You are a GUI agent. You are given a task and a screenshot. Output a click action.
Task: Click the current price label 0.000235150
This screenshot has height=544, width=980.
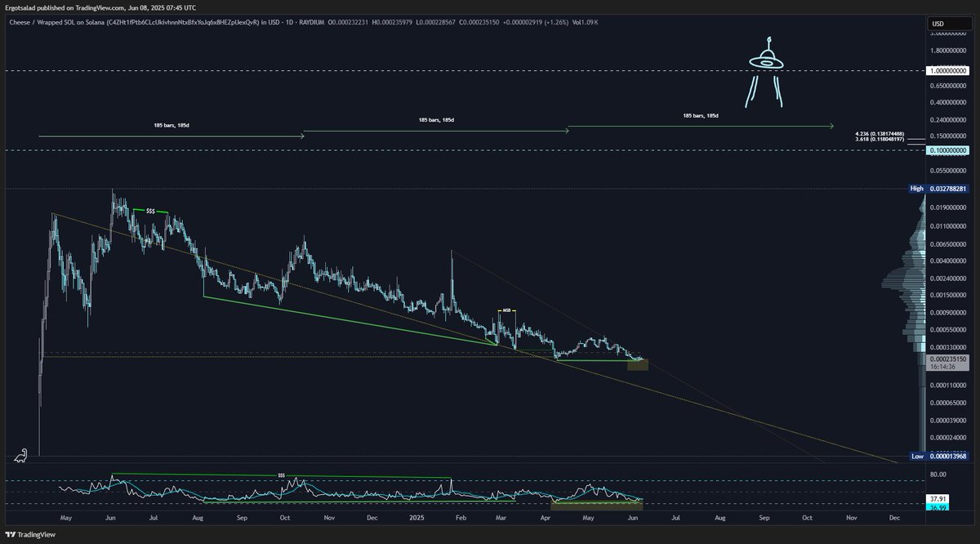pyautogui.click(x=947, y=357)
